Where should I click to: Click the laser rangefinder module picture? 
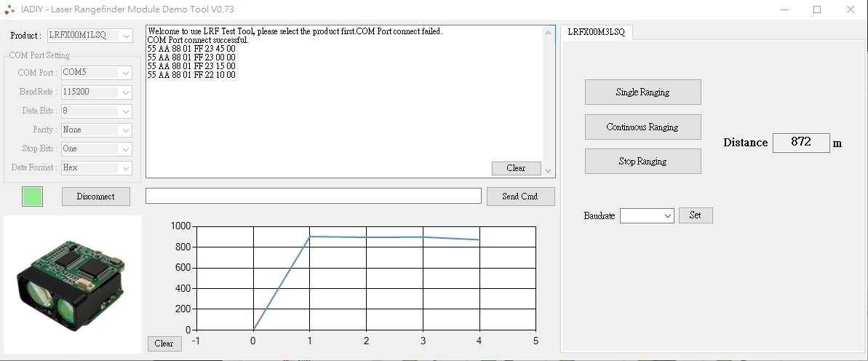72,284
